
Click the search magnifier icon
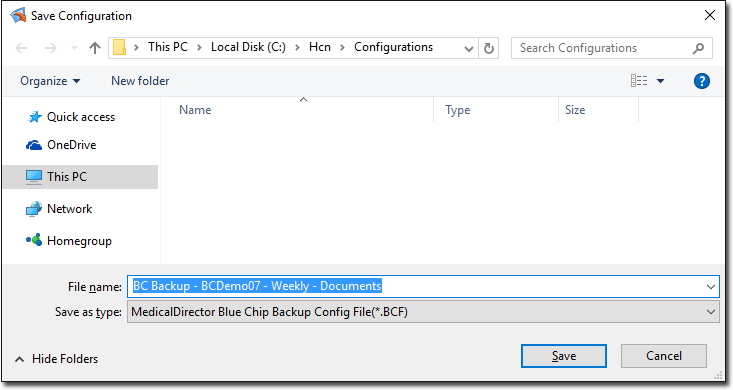(698, 48)
